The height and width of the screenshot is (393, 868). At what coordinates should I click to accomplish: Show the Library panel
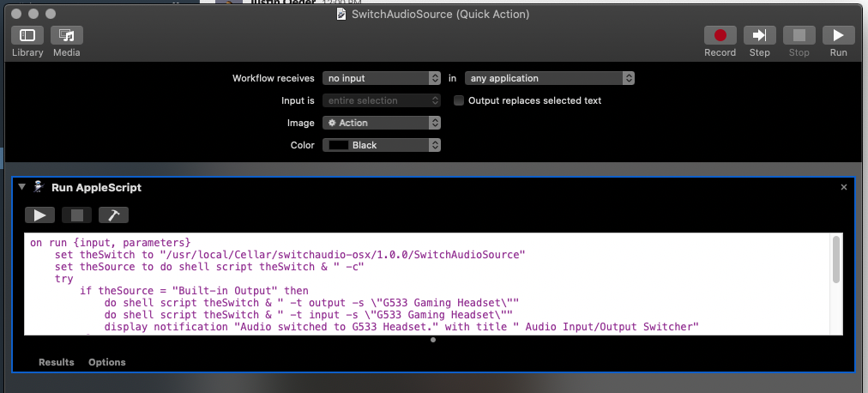coord(27,35)
